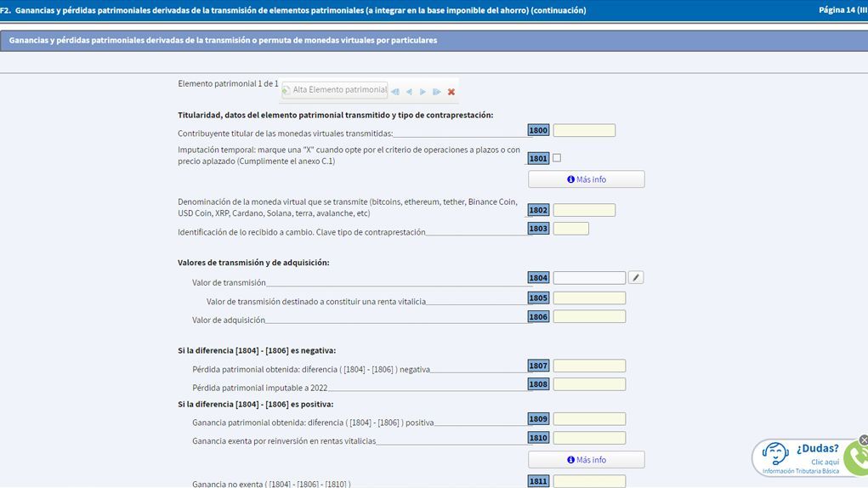
Task: Click the pencil edit icon for 1804
Action: click(636, 278)
